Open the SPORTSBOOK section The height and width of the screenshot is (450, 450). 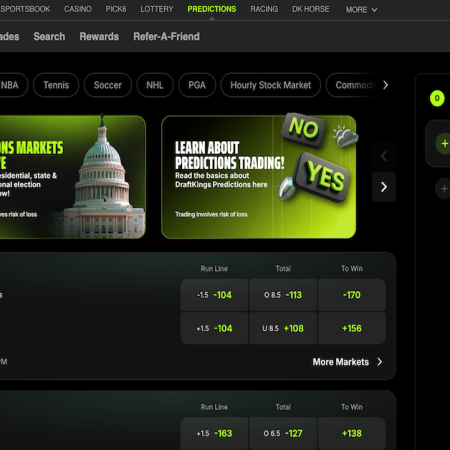pyautogui.click(x=25, y=9)
